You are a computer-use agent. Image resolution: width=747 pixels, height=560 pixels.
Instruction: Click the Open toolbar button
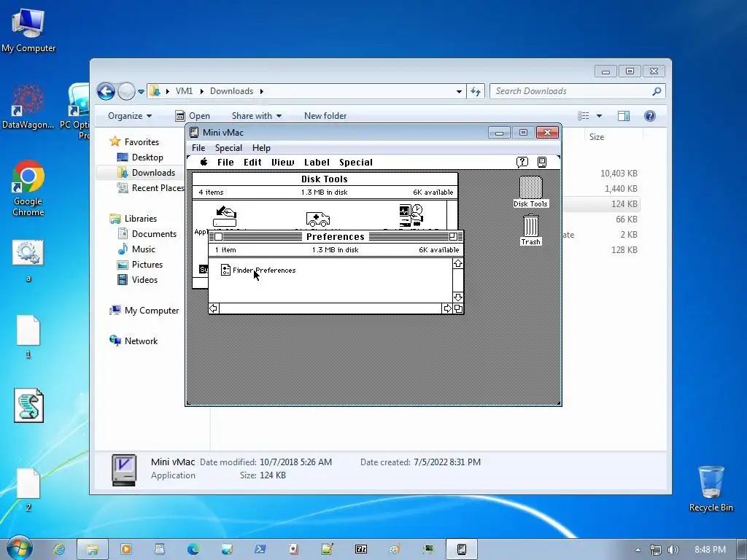193,116
